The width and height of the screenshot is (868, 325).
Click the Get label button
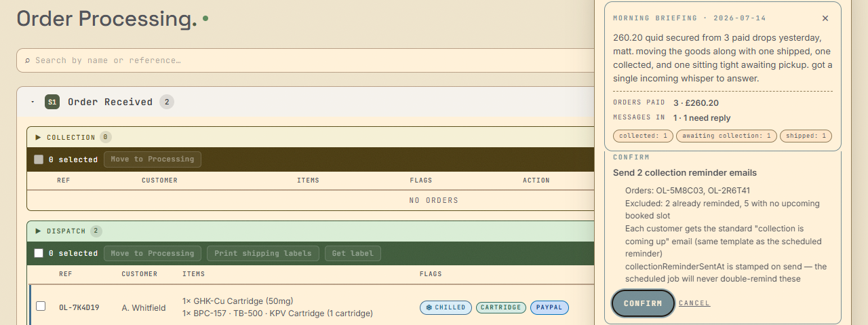click(x=353, y=253)
